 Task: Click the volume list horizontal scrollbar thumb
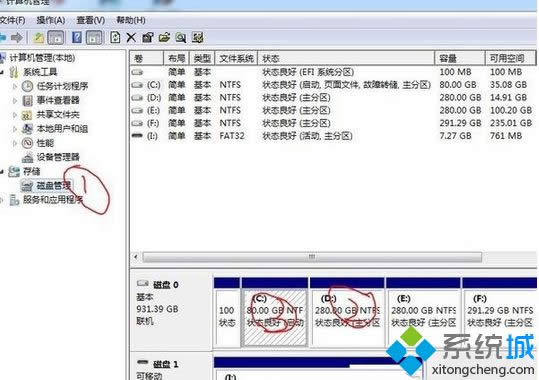pos(312,257)
